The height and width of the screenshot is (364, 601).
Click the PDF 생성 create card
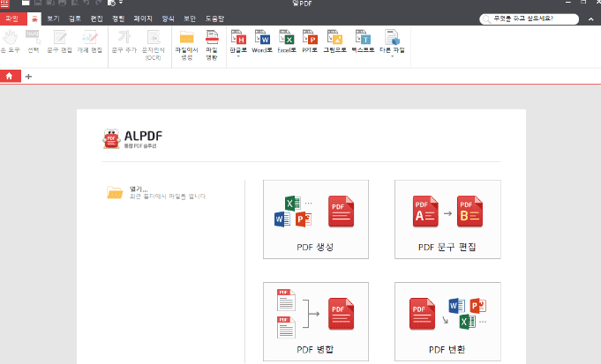[x=316, y=219]
